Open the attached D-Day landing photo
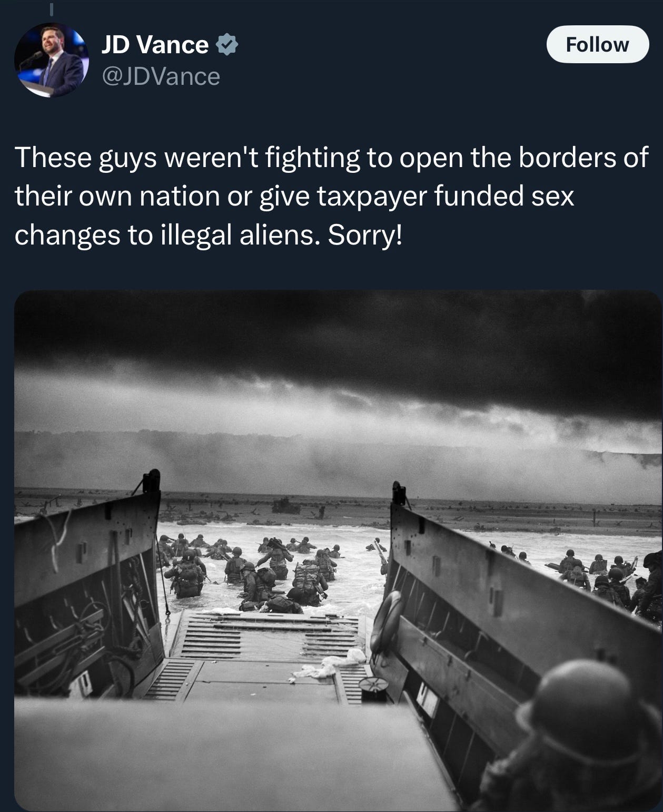This screenshot has height=812, width=663. (338, 550)
